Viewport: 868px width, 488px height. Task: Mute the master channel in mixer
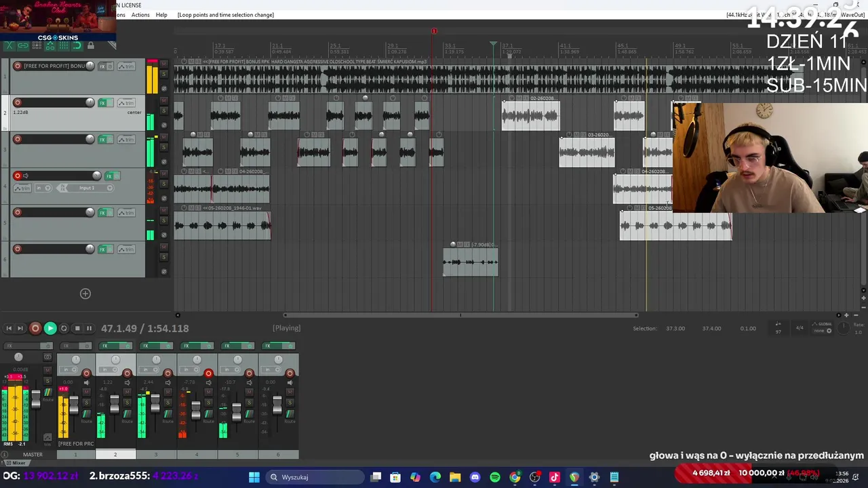(47, 370)
